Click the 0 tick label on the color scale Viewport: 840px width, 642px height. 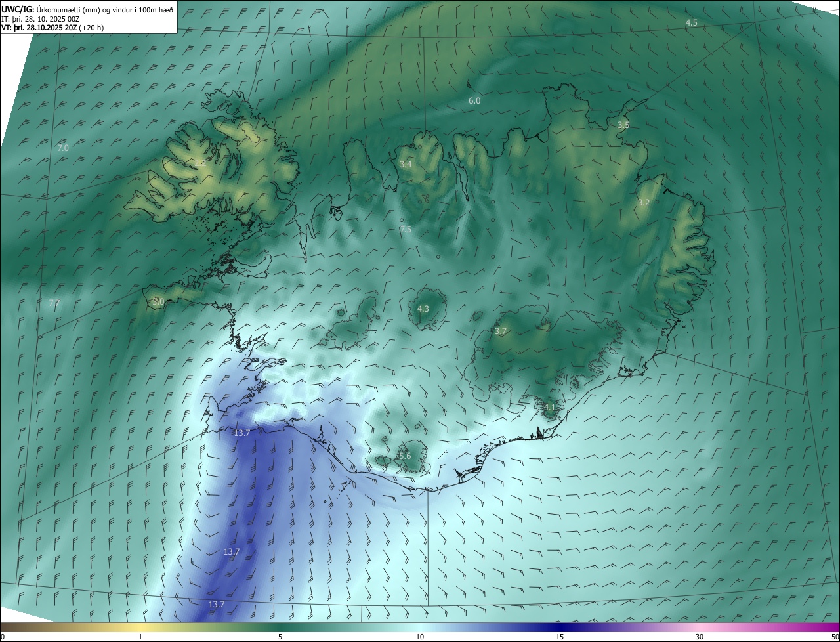click(x=3, y=637)
